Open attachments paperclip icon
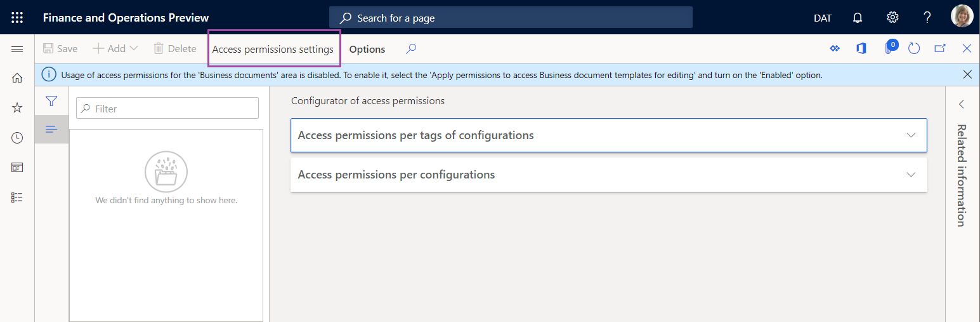This screenshot has width=980, height=322. point(891,48)
